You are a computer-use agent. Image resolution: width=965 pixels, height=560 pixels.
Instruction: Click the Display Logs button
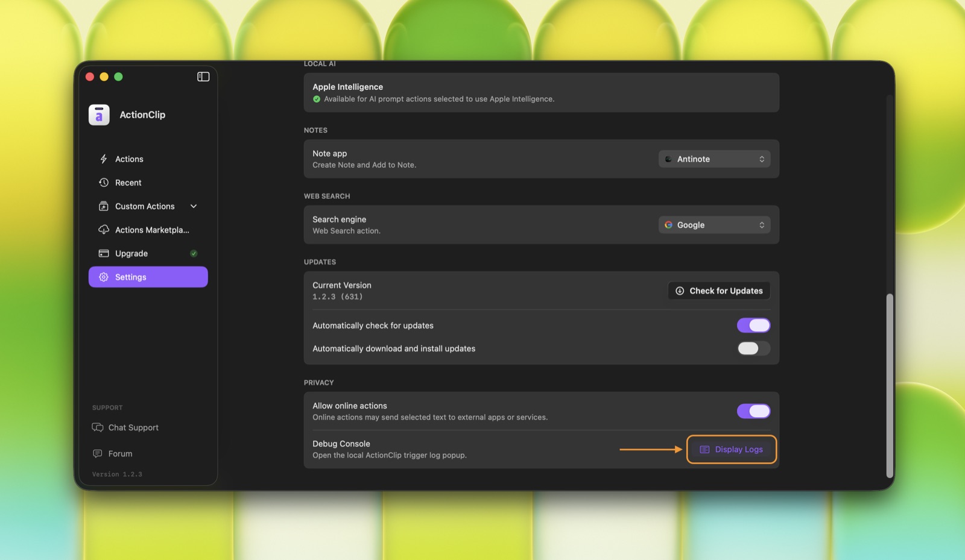732,450
